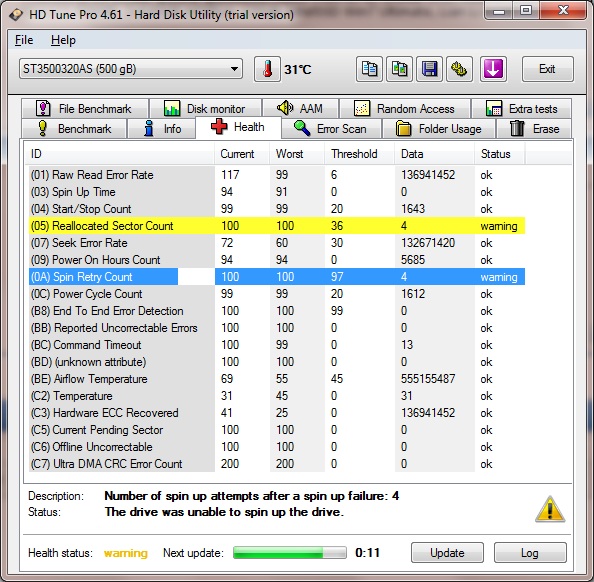594x582 pixels.
Task: Open options with the wrench icon
Action: point(459,69)
